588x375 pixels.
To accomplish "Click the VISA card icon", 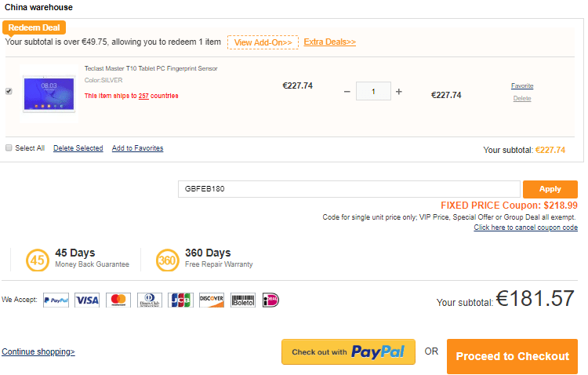I will 87,300.
